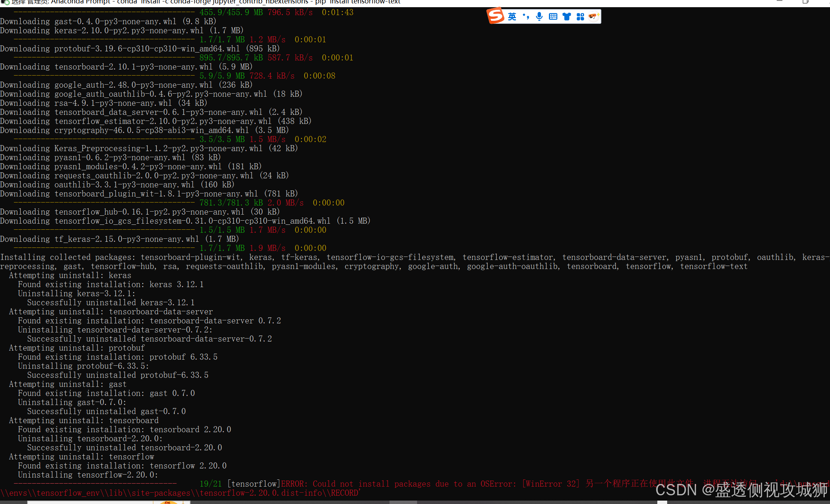Viewport: 830px width, 504px height.
Task: Open the Sogou toolbox grid icon
Action: pyautogui.click(x=580, y=17)
